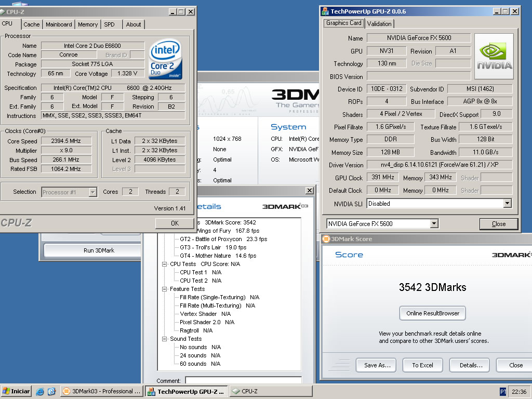Select the Vertex Shader row
Image resolution: width=532 pixels, height=399 pixels.
(205, 314)
